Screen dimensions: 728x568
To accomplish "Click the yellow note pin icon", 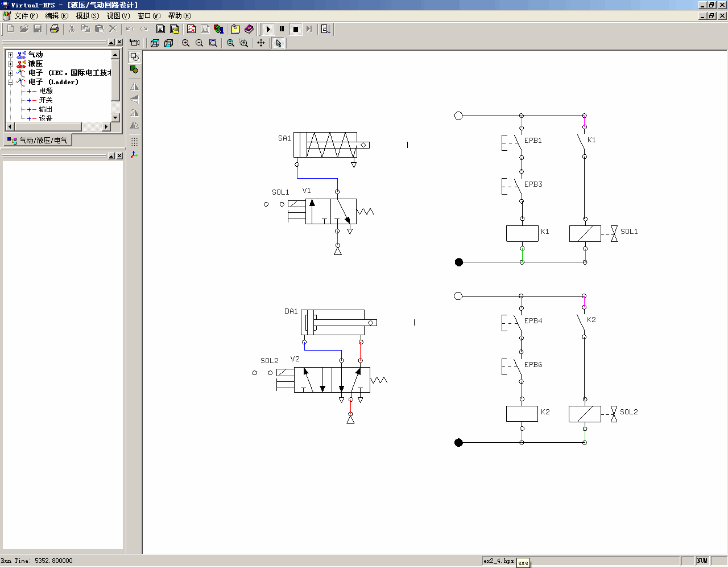I will tap(235, 29).
